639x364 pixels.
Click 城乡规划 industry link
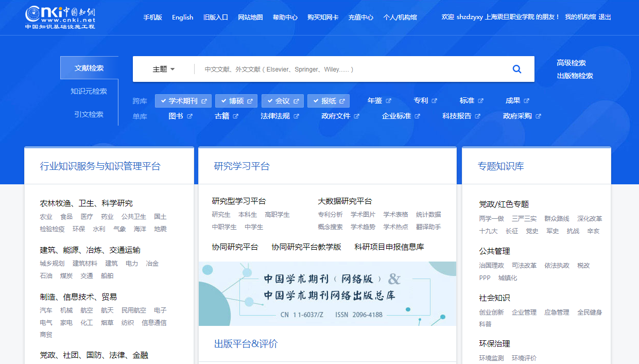point(53,264)
